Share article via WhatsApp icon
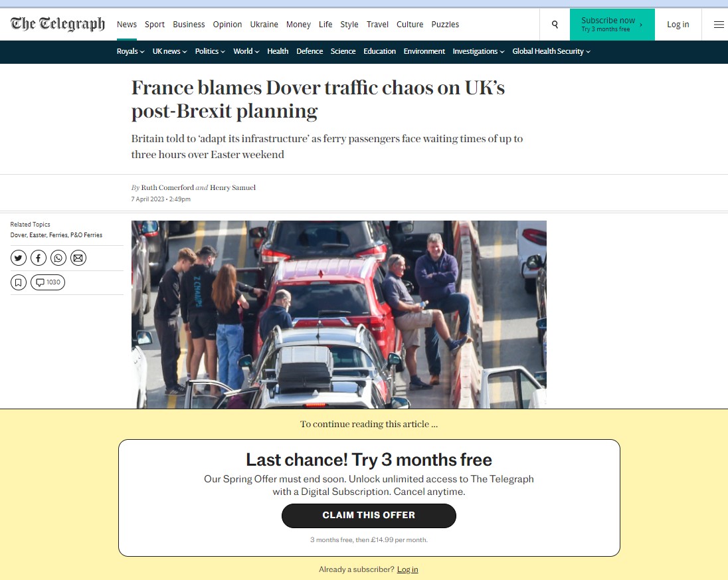 (58, 258)
